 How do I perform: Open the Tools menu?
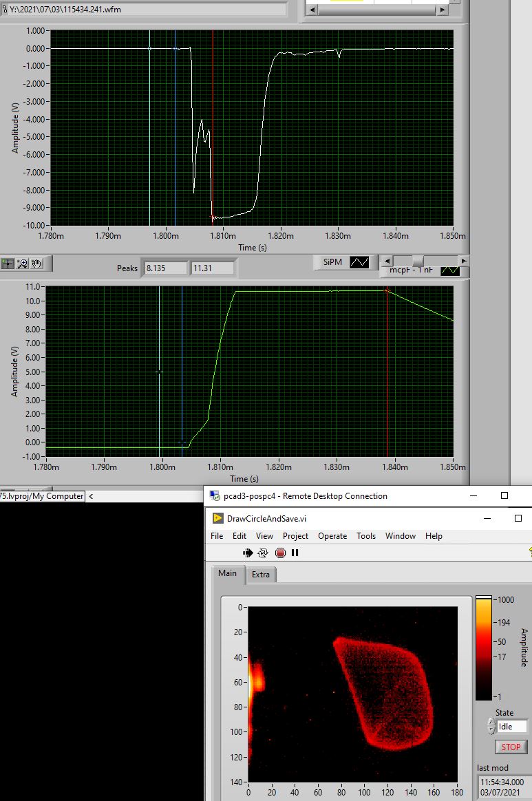[366, 535]
